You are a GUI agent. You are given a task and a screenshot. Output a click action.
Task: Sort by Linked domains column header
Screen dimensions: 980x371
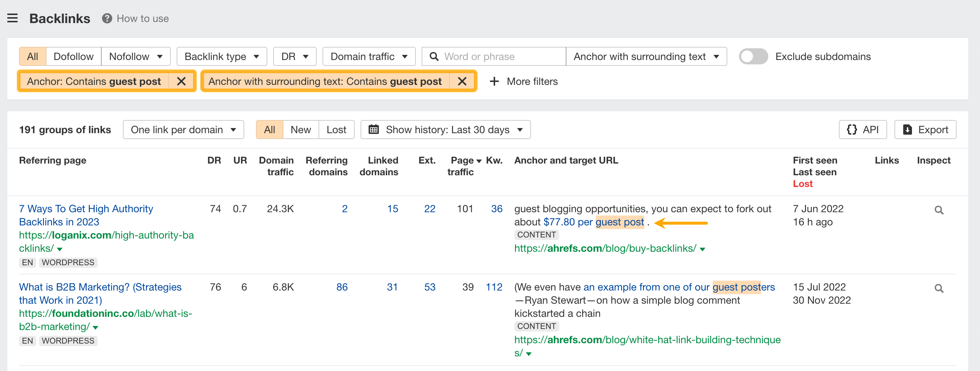(379, 166)
